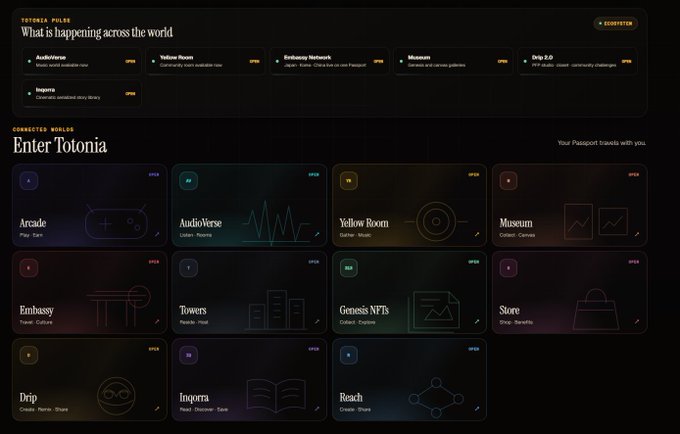The image size is (680, 434).
Task: Click the arrow icon on Genesis NFTs card
Action: point(477,321)
